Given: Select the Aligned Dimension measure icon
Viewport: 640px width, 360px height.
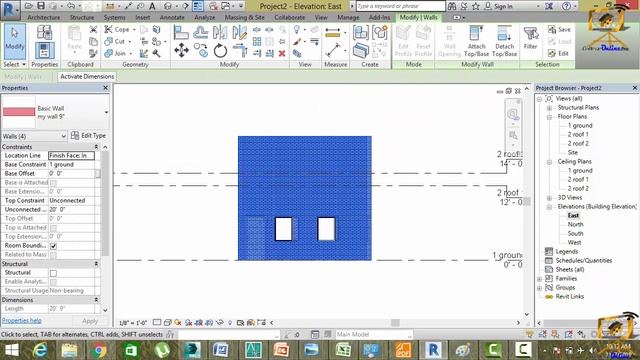Looking at the screenshot, I should coord(333,51).
